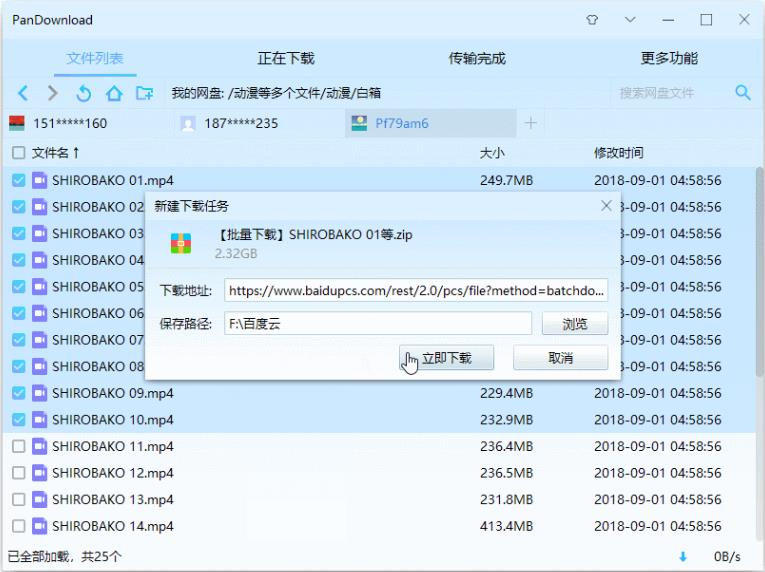Check SHIROBAKO 12.mp4 checkbox

19,473
